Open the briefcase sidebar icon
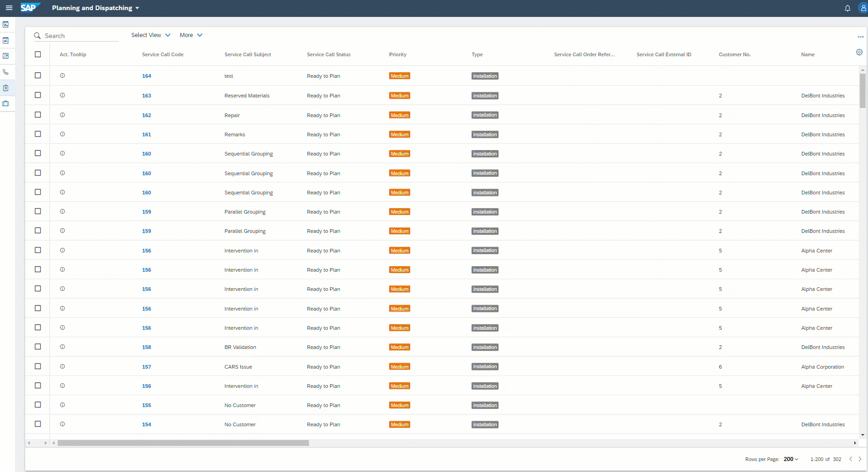The image size is (868, 472). 6,103
